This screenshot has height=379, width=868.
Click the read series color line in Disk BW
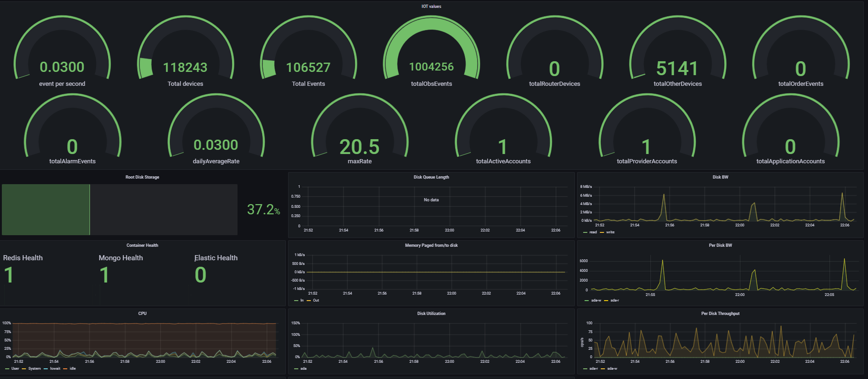(x=585, y=232)
